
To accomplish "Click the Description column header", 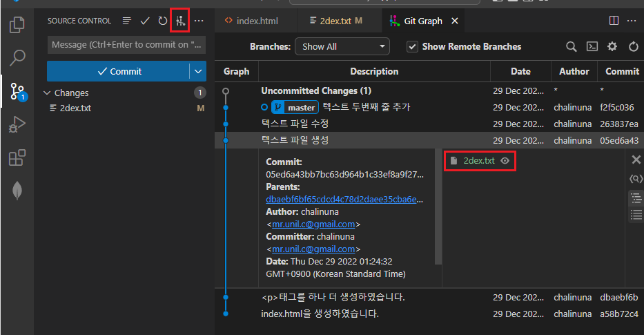I will tap(374, 72).
